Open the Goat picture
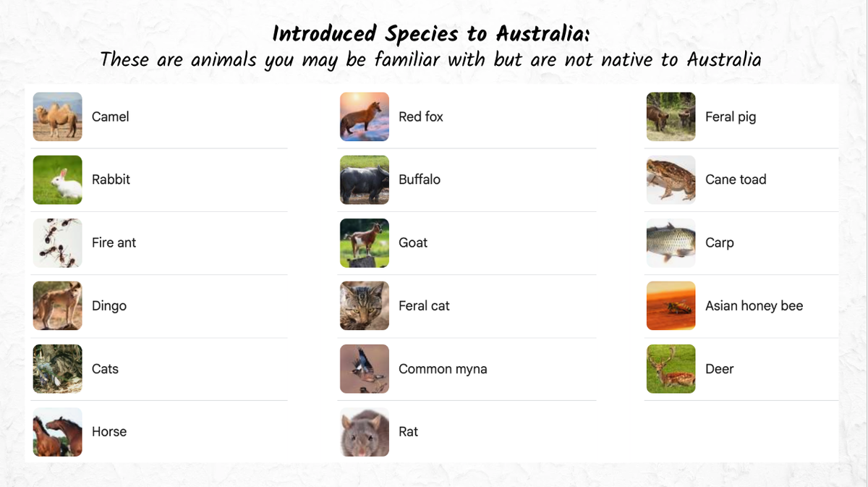 click(365, 242)
